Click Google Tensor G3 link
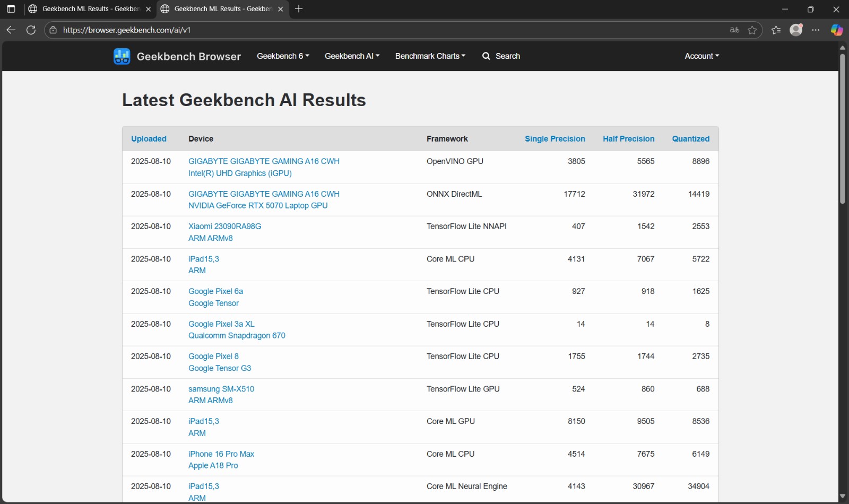This screenshot has width=849, height=504. point(220,368)
